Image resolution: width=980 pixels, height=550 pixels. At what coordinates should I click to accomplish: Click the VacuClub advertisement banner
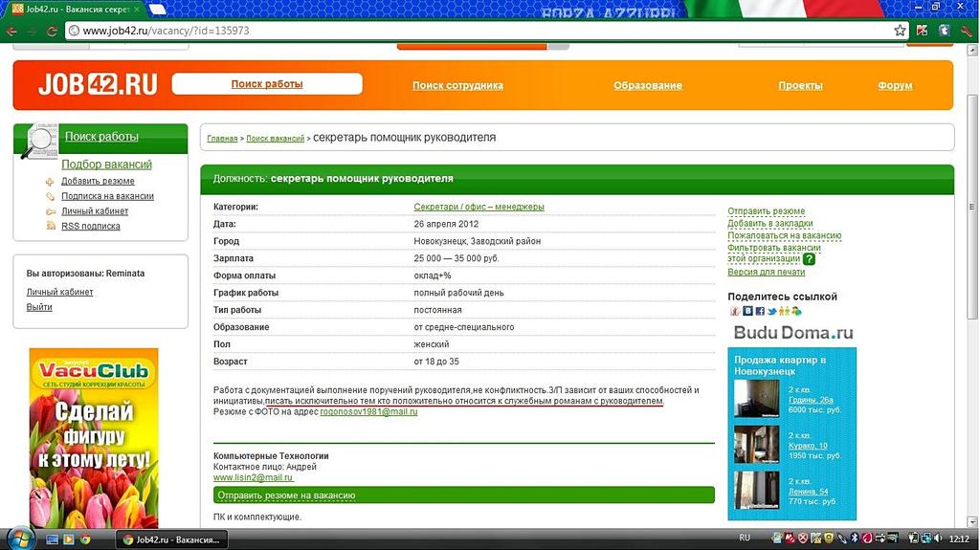94,438
